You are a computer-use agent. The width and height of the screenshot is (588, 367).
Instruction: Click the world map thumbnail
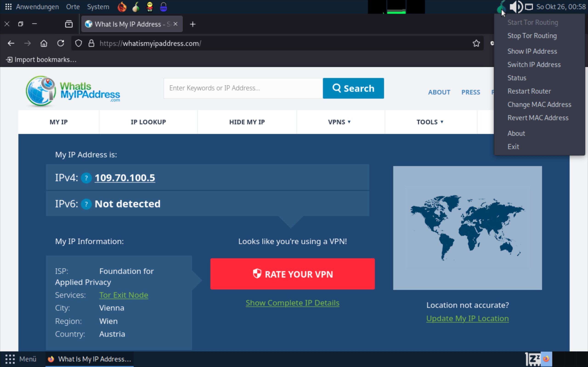coord(467,228)
